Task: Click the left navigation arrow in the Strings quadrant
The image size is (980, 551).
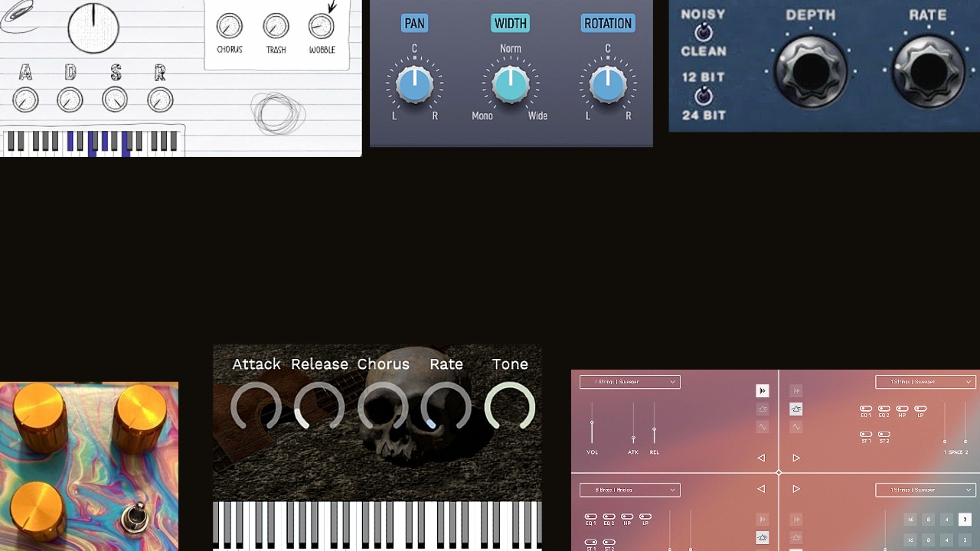Action: 762,458
